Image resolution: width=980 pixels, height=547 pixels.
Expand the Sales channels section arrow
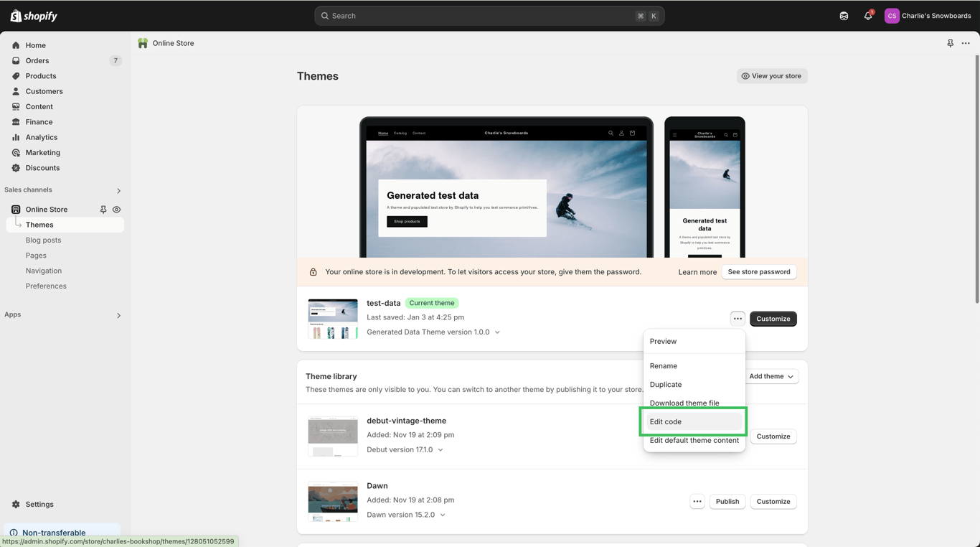click(118, 190)
